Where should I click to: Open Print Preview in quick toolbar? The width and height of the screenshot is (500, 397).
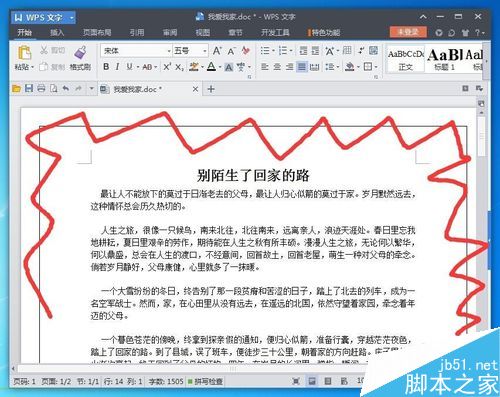(x=53, y=89)
